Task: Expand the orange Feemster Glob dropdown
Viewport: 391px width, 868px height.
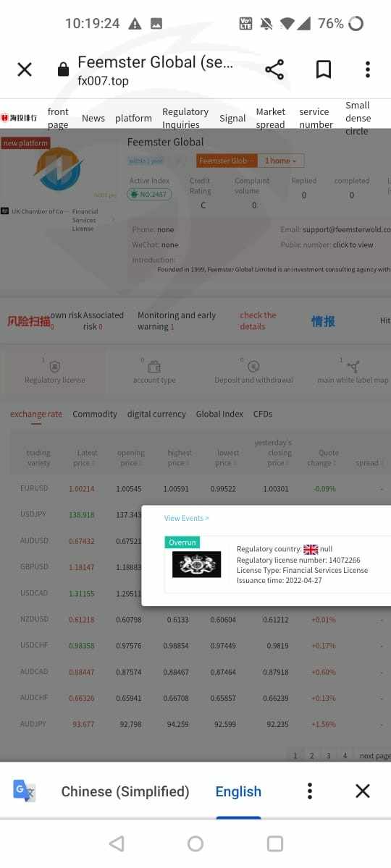Action: 226,161
